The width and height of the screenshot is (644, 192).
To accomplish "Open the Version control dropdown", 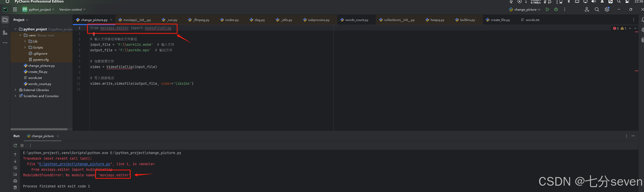I will pos(72,9).
